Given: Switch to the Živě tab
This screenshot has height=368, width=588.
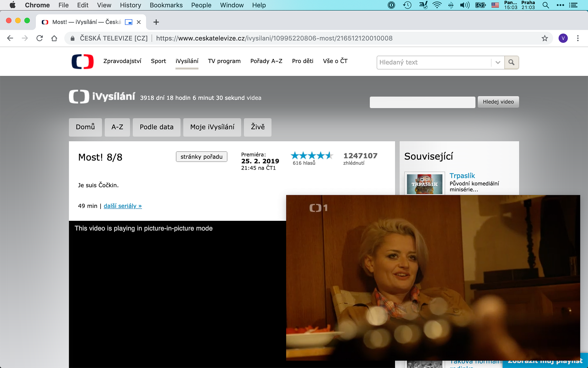Looking at the screenshot, I should 258,127.
